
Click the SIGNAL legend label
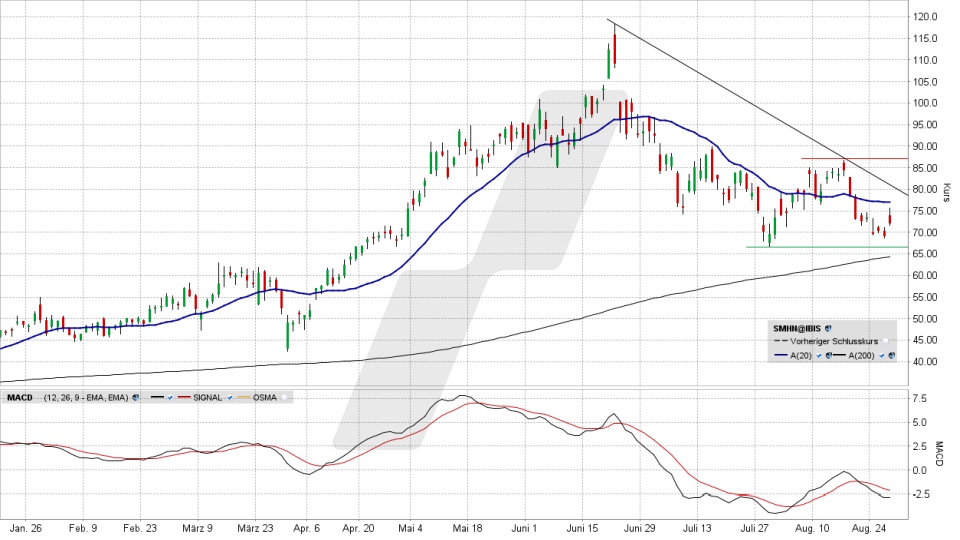click(208, 397)
